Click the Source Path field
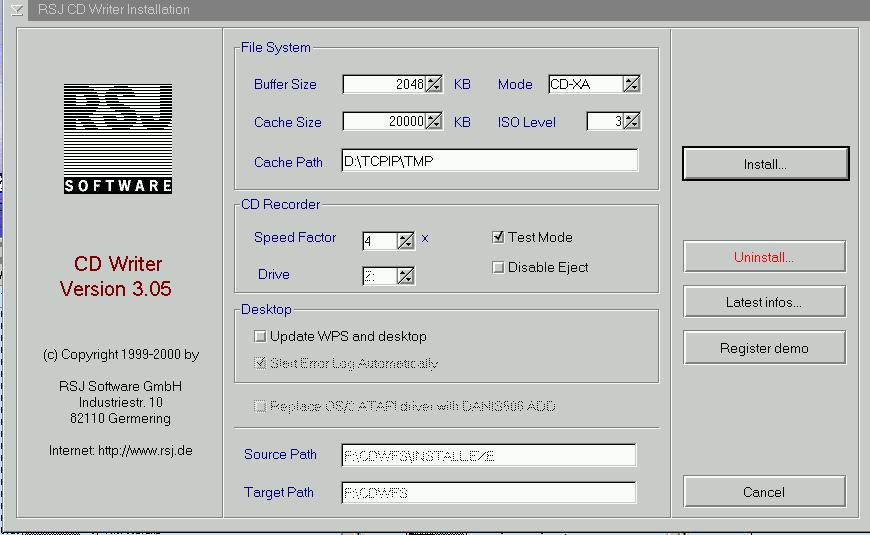This screenshot has width=870, height=535. 488,456
